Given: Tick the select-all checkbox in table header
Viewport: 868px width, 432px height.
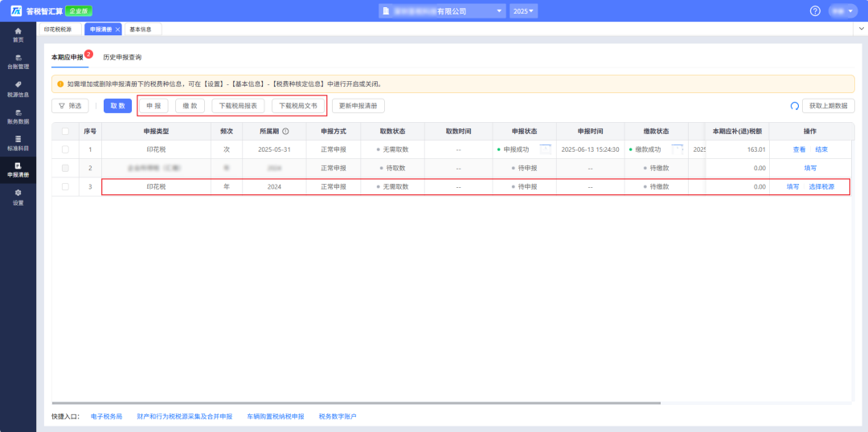Looking at the screenshot, I should coord(65,132).
